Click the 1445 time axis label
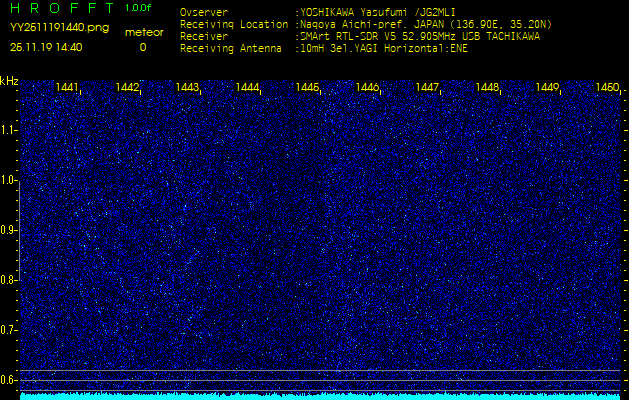Viewport: 629px width, 400px height. [307, 87]
